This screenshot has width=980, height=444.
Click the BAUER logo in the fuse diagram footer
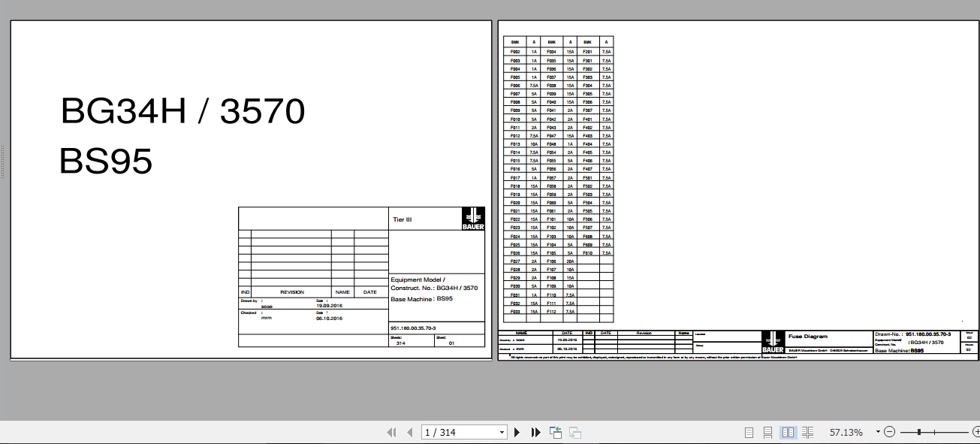coord(773,342)
